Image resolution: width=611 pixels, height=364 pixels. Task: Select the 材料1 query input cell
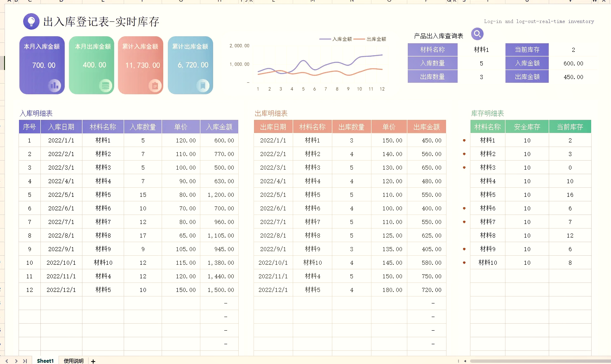(481, 50)
